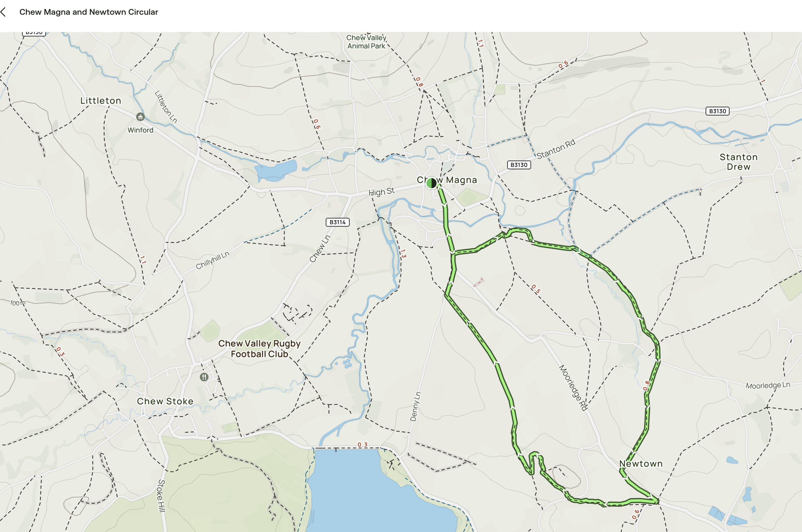Click the Littleton village label
Viewport: 802px width, 532px height.
(100, 101)
